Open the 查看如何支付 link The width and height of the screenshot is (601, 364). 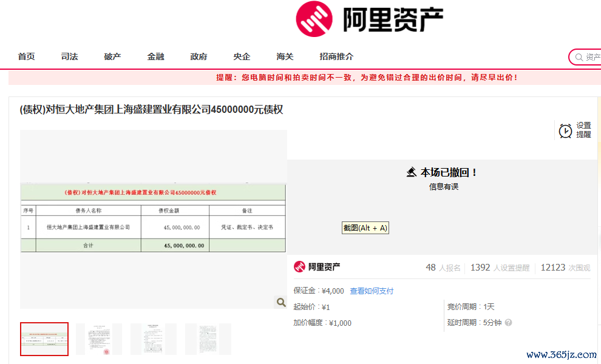pos(372,291)
